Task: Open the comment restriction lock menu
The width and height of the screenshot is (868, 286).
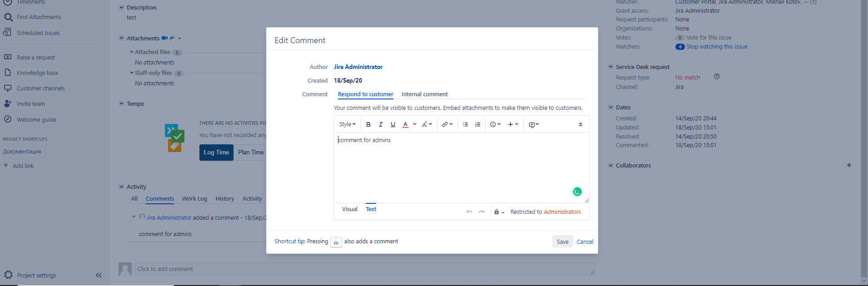Action: [499, 212]
